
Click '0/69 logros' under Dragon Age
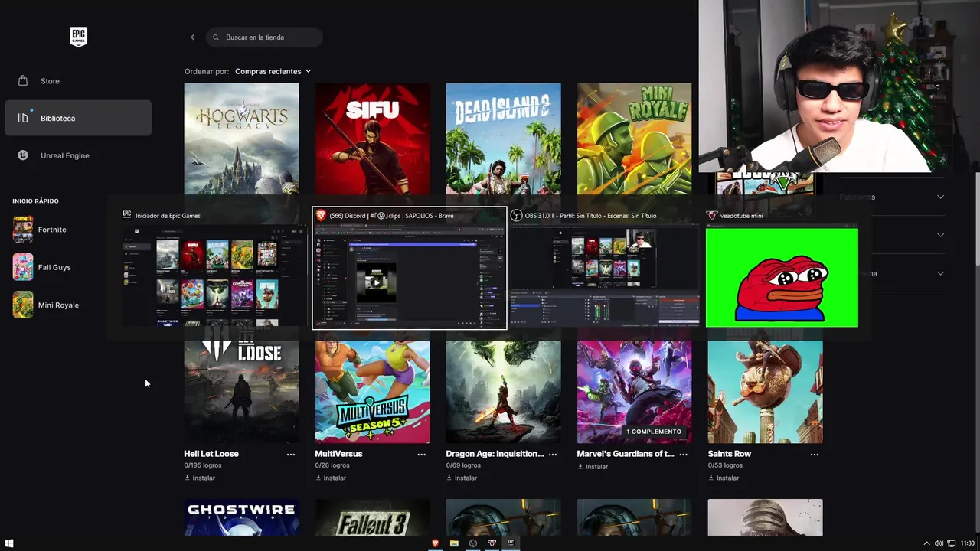463,465
